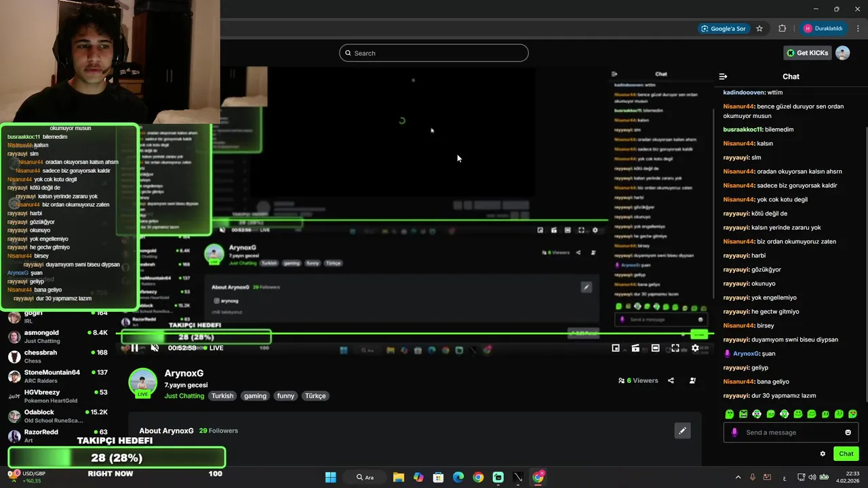Open asmongold in the sidebar
Image resolution: width=868 pixels, height=488 pixels.
tap(58, 337)
